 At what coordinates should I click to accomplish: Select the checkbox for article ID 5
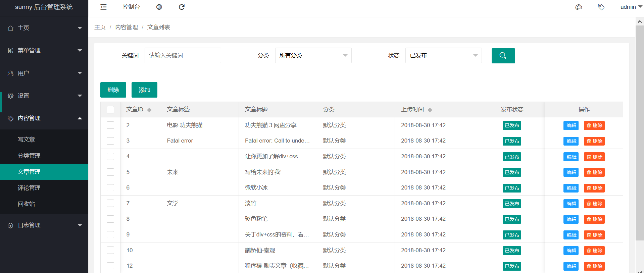pos(110,172)
